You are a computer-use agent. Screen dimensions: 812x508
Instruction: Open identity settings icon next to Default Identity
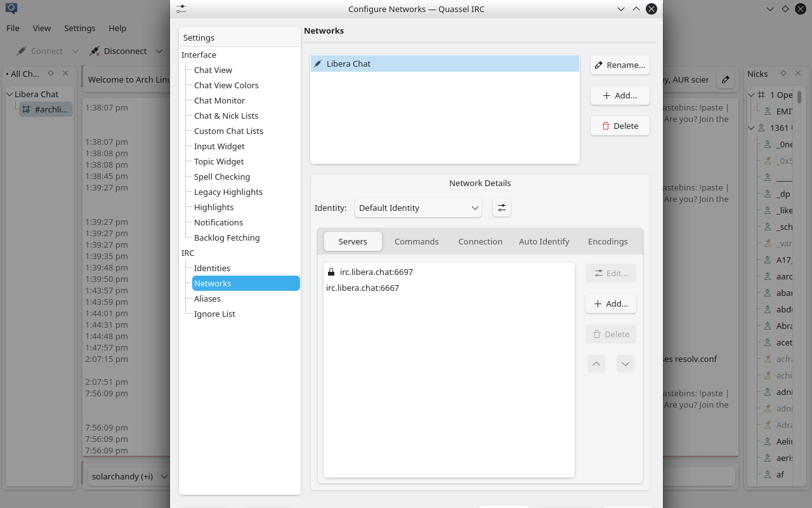click(x=502, y=208)
